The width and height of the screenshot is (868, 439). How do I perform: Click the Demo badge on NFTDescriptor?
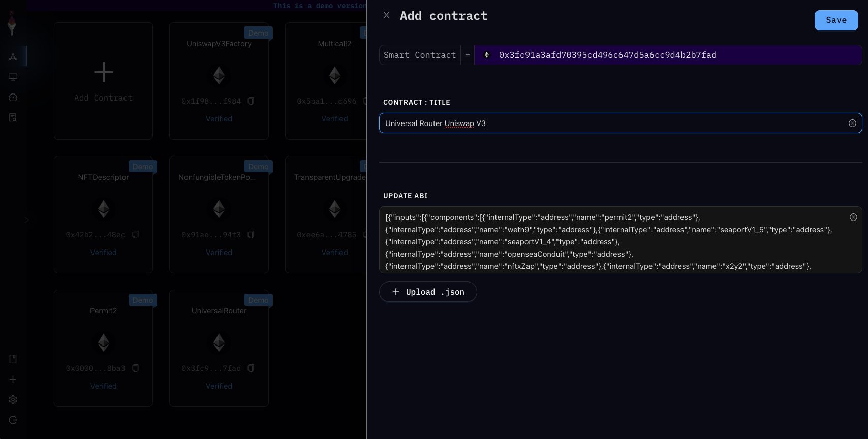[143, 167]
